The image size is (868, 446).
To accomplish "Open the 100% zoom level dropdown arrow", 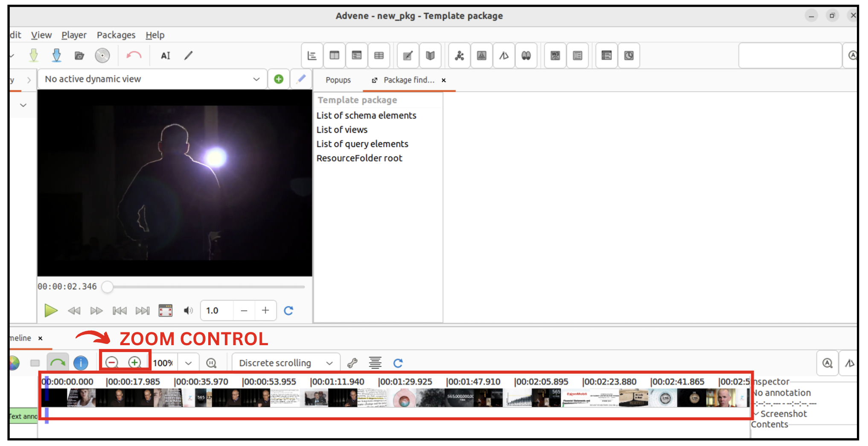I will 188,363.
